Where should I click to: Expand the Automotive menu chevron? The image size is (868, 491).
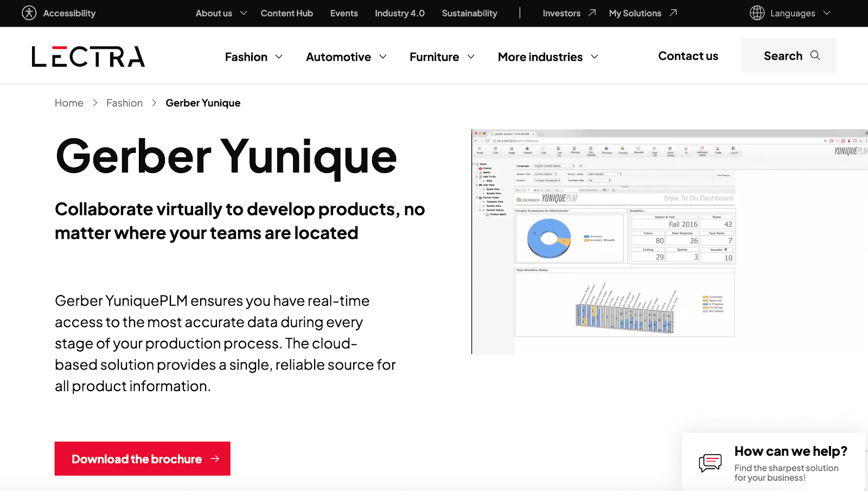tap(383, 56)
